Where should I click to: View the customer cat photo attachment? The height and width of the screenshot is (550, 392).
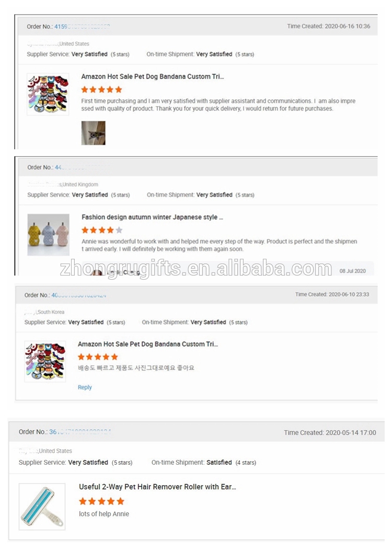tap(93, 133)
